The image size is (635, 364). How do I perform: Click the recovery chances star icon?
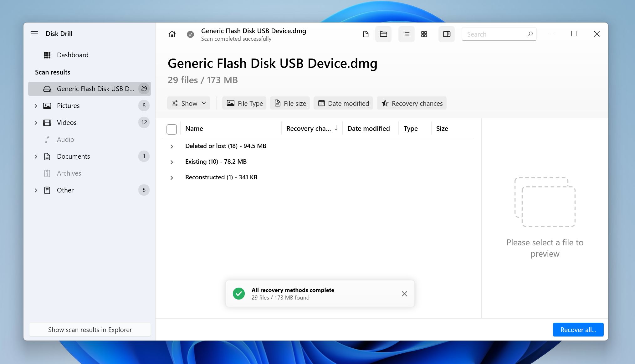385,103
